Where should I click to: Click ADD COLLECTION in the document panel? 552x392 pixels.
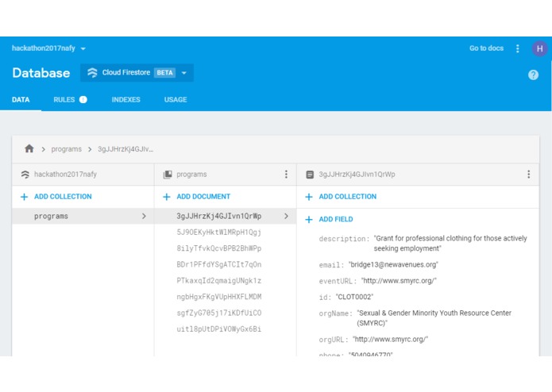pyautogui.click(x=341, y=197)
